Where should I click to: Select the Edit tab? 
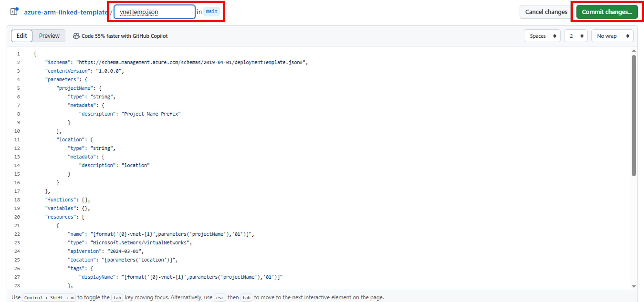click(x=21, y=36)
